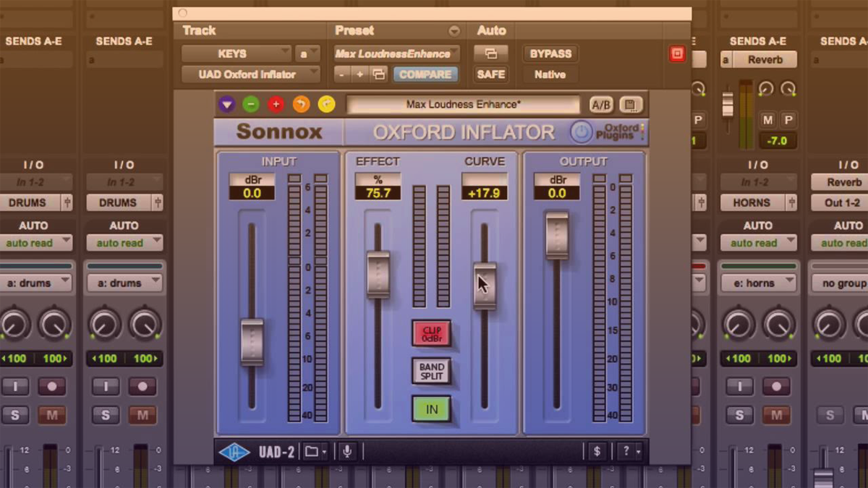Expand the arrow next to UAD folder icon
The image size is (868, 488).
(324, 453)
